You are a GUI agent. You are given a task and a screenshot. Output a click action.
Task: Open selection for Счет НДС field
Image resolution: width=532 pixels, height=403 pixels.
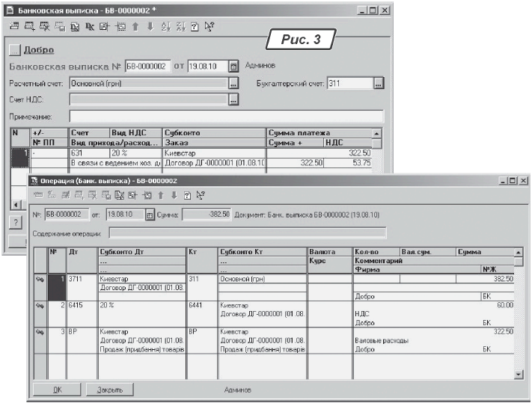pos(233,99)
